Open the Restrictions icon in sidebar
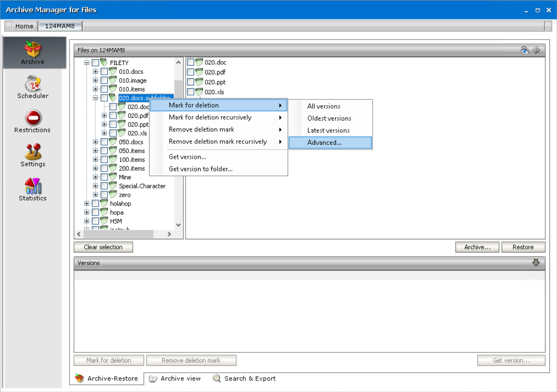The image size is (557, 392). 33,118
